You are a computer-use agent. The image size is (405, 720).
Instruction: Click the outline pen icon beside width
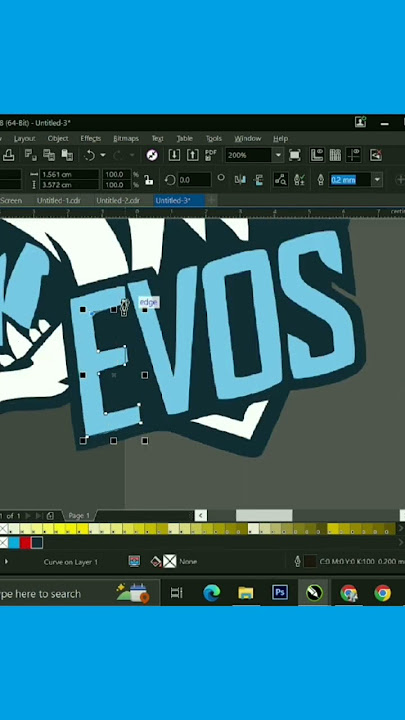(321, 180)
